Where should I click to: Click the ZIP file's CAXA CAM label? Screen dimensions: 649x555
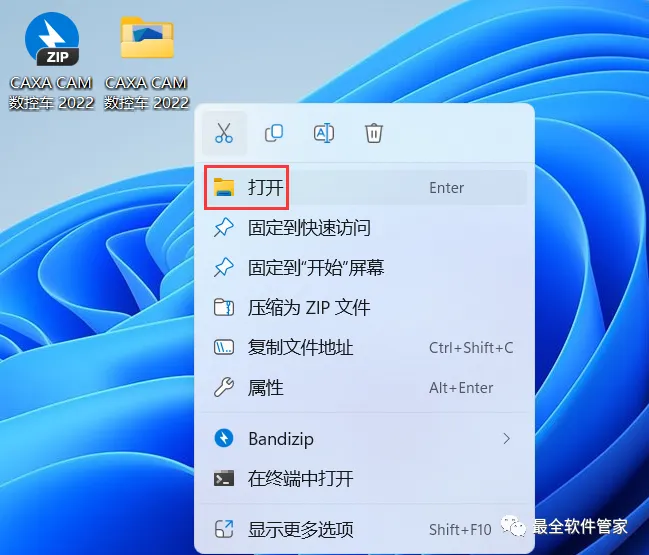coord(51,93)
